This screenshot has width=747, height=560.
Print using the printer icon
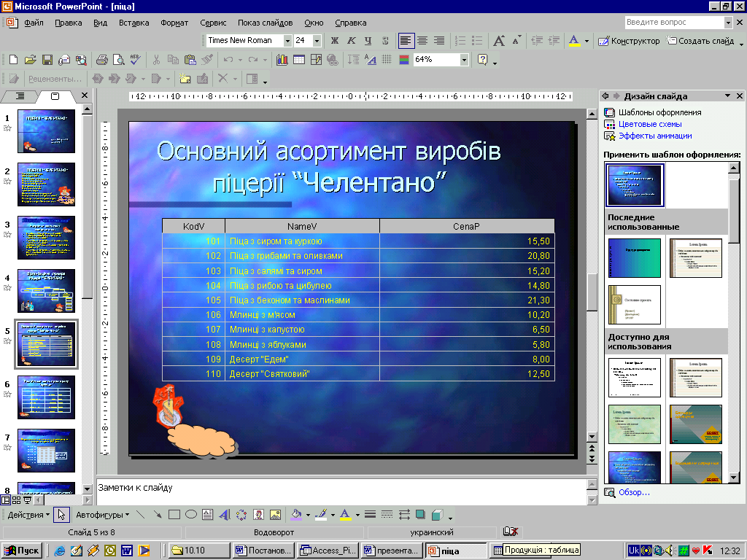click(x=101, y=60)
